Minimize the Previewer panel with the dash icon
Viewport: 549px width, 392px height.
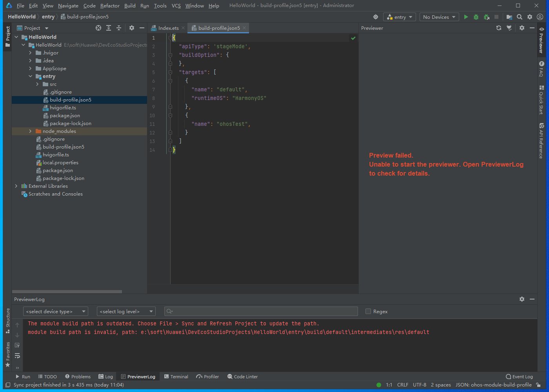point(532,28)
